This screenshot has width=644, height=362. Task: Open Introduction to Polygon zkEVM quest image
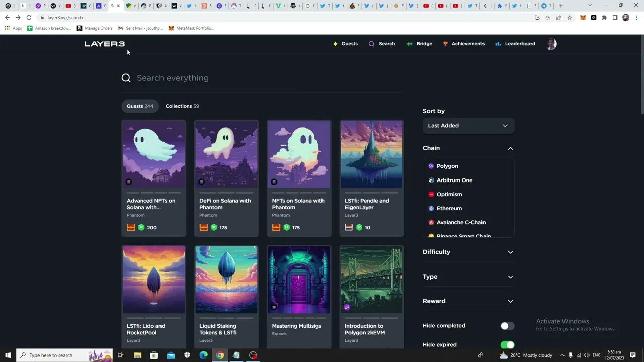click(x=372, y=280)
